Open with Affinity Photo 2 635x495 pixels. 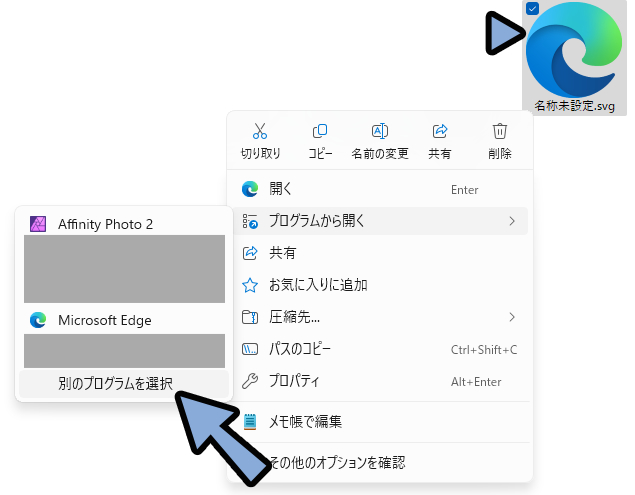(124, 224)
